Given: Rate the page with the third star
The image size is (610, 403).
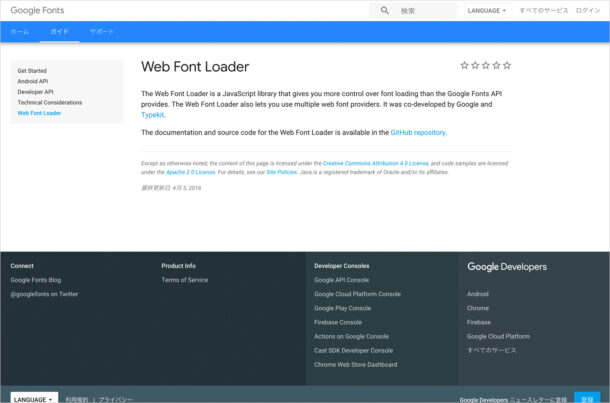Looking at the screenshot, I should (486, 65).
